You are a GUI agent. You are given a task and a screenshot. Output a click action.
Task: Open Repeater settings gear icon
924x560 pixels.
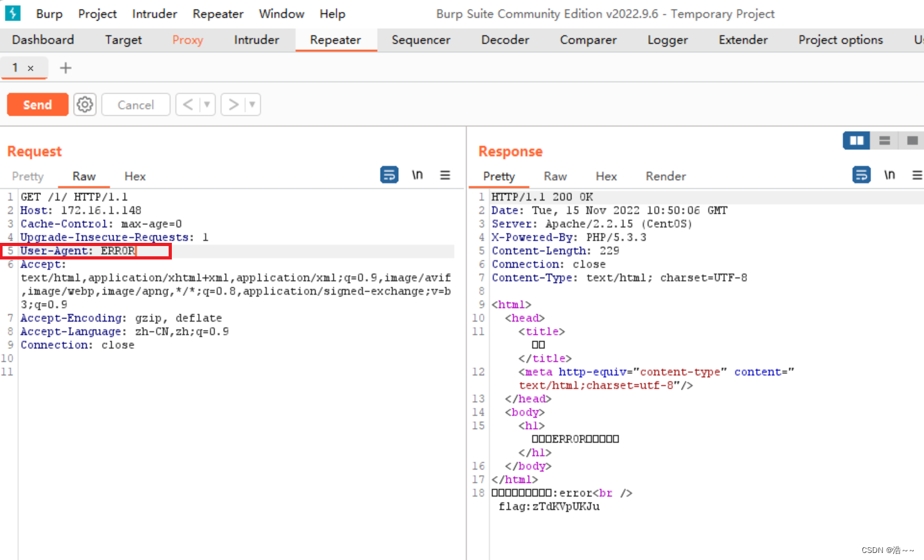pyautogui.click(x=85, y=104)
